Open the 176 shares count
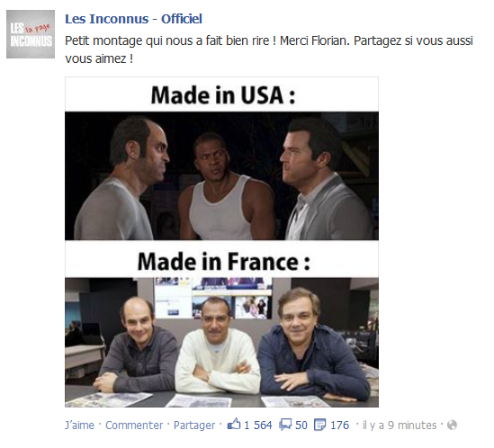The height and width of the screenshot is (448, 494). tap(339, 425)
